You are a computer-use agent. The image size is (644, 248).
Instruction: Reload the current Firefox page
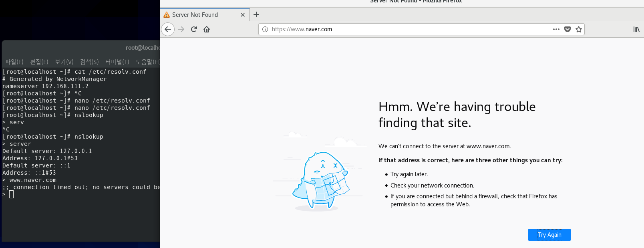tap(194, 29)
